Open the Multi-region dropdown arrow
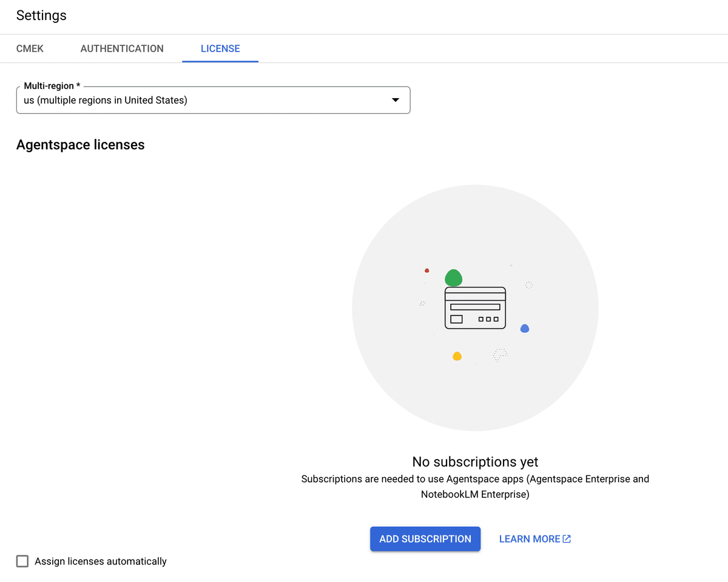Screen dimensions: 728x582 396,100
